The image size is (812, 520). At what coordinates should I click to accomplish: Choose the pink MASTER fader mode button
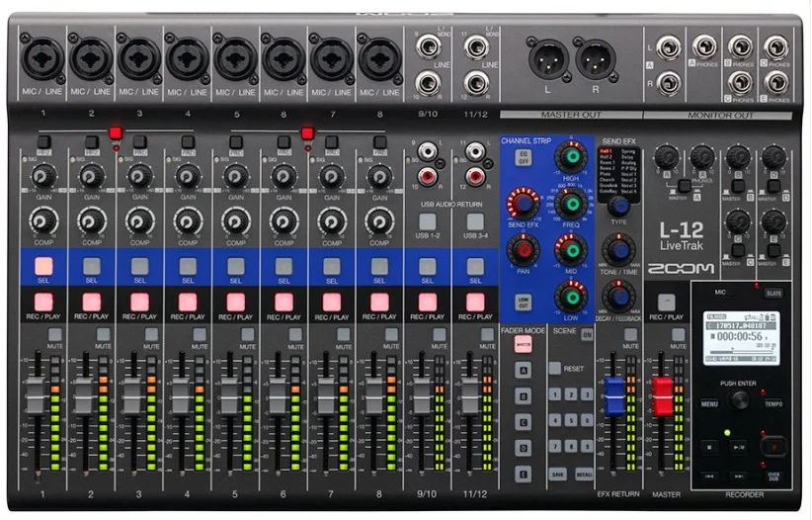523,344
